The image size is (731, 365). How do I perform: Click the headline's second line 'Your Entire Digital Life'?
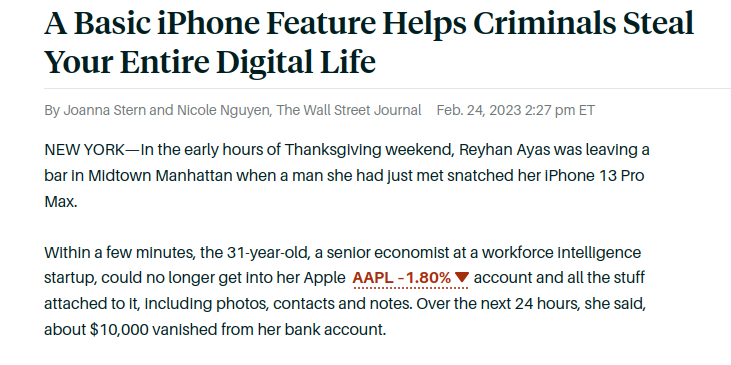[210, 62]
